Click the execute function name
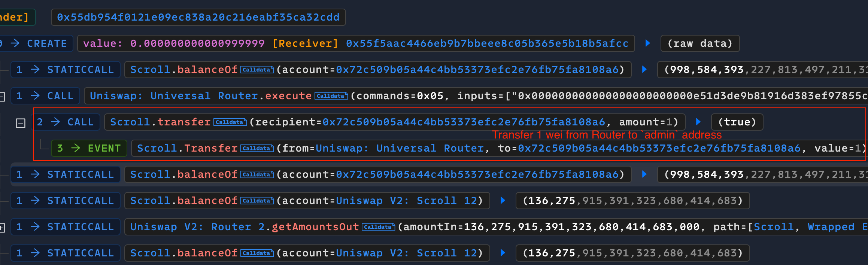The width and height of the screenshot is (868, 265). (288, 96)
